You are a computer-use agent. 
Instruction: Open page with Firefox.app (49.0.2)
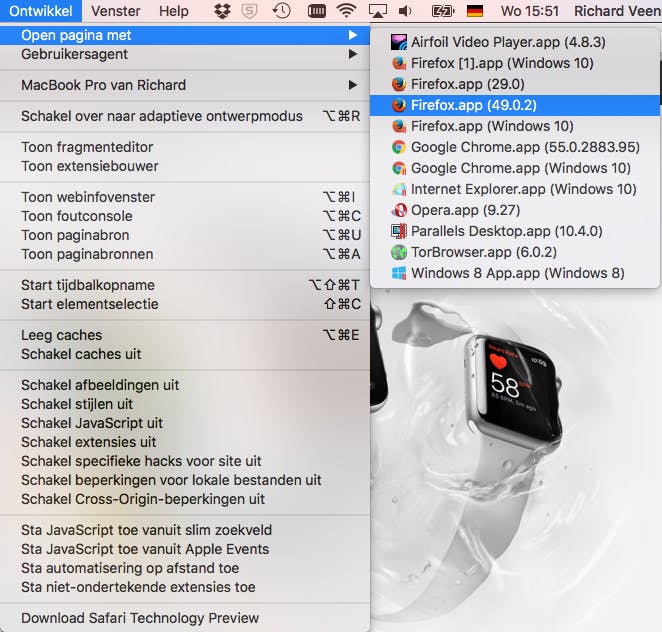515,105
